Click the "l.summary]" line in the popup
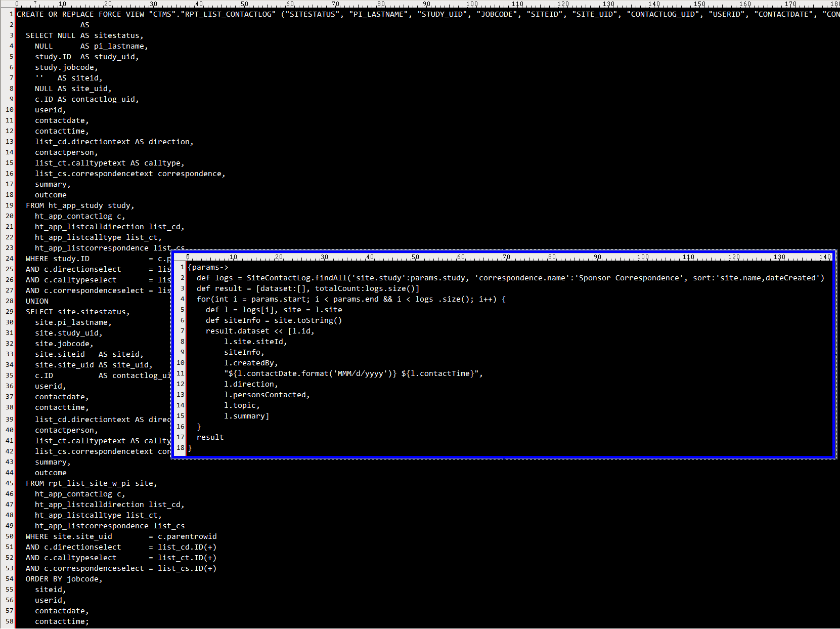840x629 pixels. [x=246, y=416]
